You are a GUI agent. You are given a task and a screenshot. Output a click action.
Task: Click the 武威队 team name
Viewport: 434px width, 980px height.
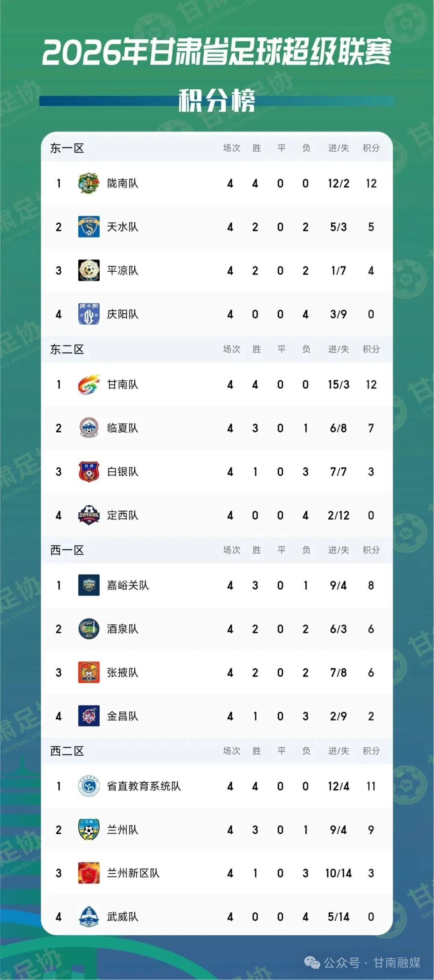(x=123, y=917)
